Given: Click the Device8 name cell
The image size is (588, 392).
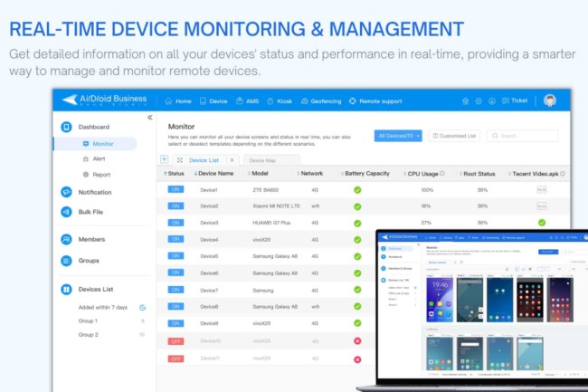Looking at the screenshot, I should [x=209, y=307].
